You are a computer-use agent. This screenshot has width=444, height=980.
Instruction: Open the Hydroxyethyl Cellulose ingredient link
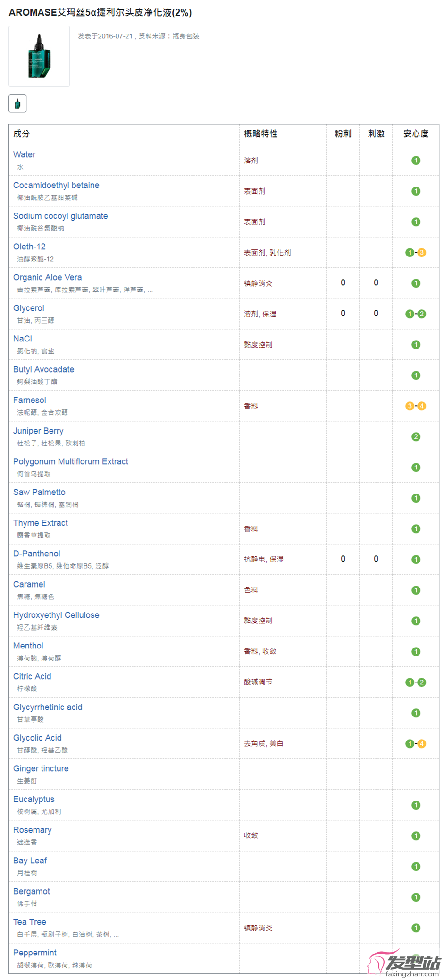[x=56, y=615]
